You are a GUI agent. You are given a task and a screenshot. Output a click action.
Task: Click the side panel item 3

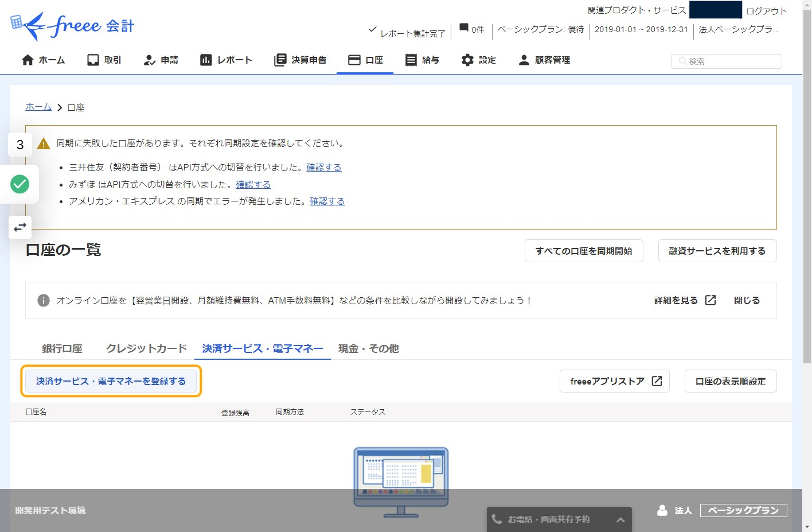(20, 145)
